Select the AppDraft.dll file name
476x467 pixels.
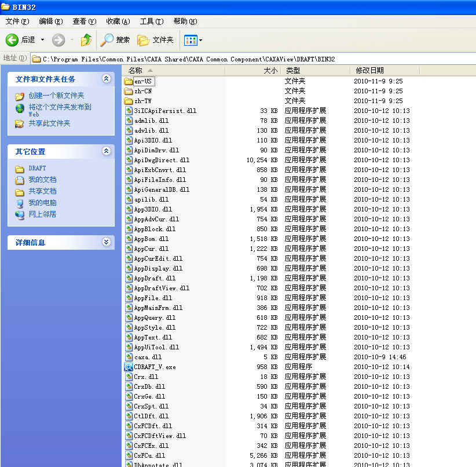click(155, 278)
